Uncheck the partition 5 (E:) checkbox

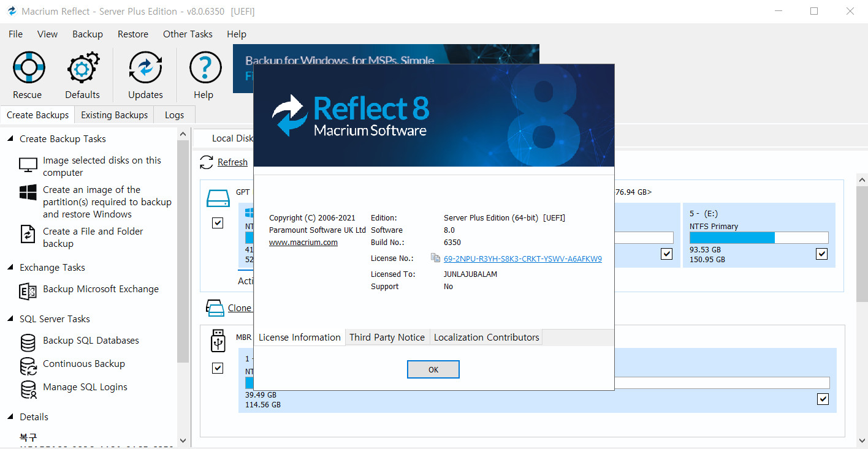pos(822,254)
